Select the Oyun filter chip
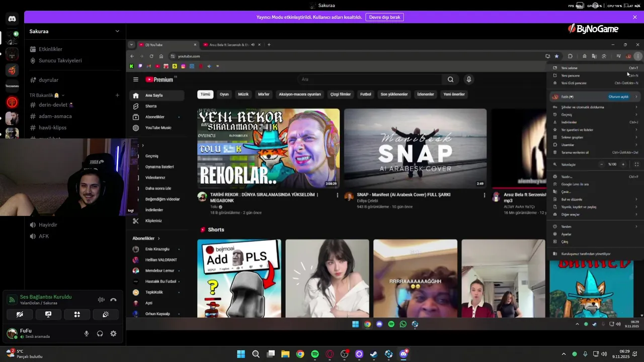The height and width of the screenshot is (362, 644). [224, 94]
